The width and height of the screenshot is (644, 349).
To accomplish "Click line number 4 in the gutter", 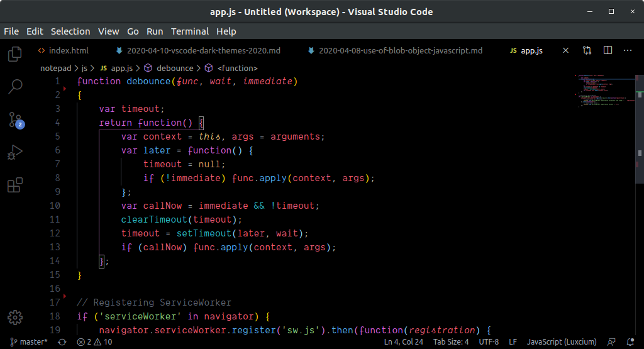I will click(57, 123).
